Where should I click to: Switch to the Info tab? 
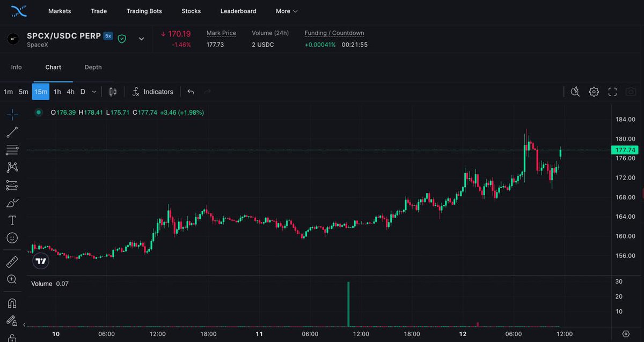(16, 67)
